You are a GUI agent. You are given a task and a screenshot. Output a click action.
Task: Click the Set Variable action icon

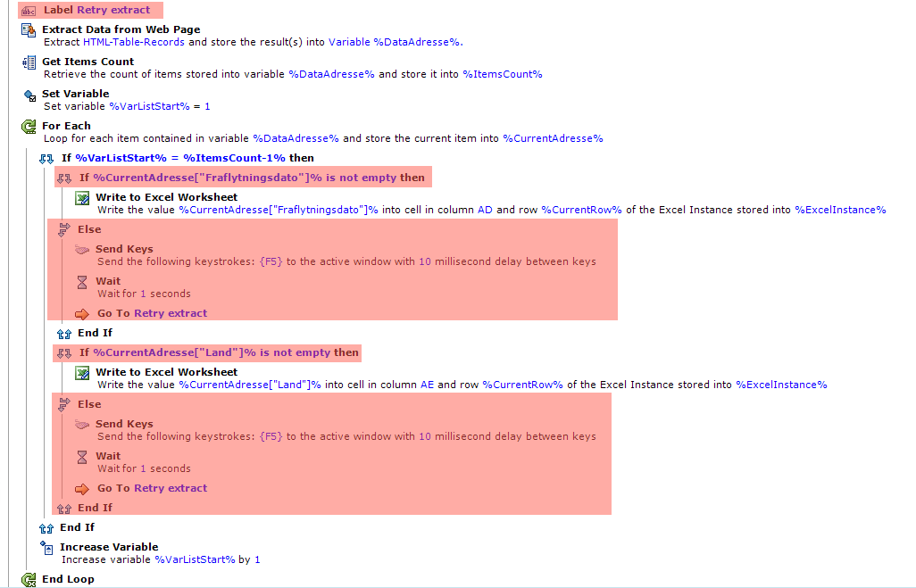(29, 95)
